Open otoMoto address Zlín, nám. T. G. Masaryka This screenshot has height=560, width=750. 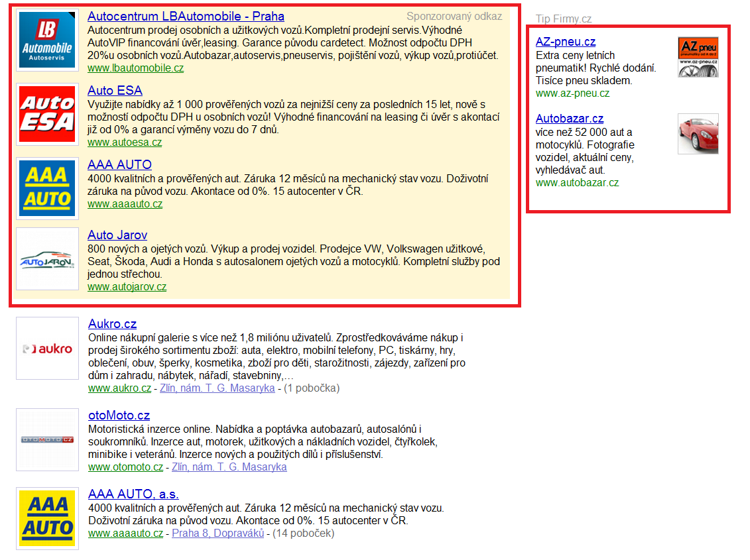point(229,467)
